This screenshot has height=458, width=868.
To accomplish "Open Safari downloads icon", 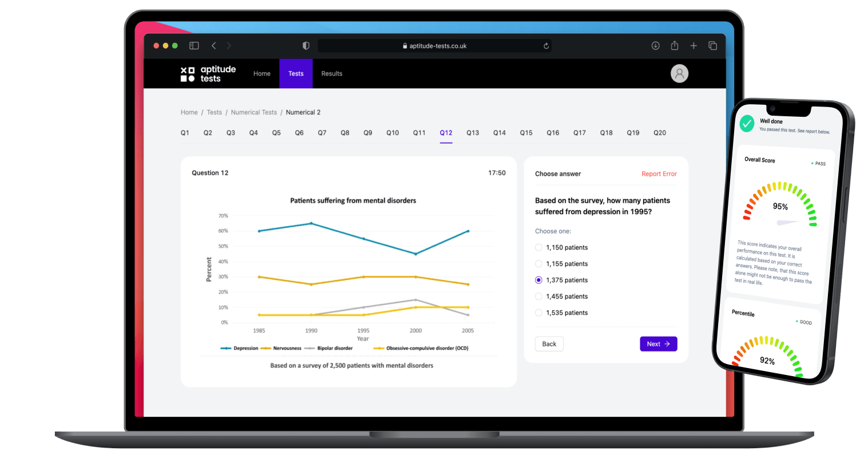I will pos(656,46).
